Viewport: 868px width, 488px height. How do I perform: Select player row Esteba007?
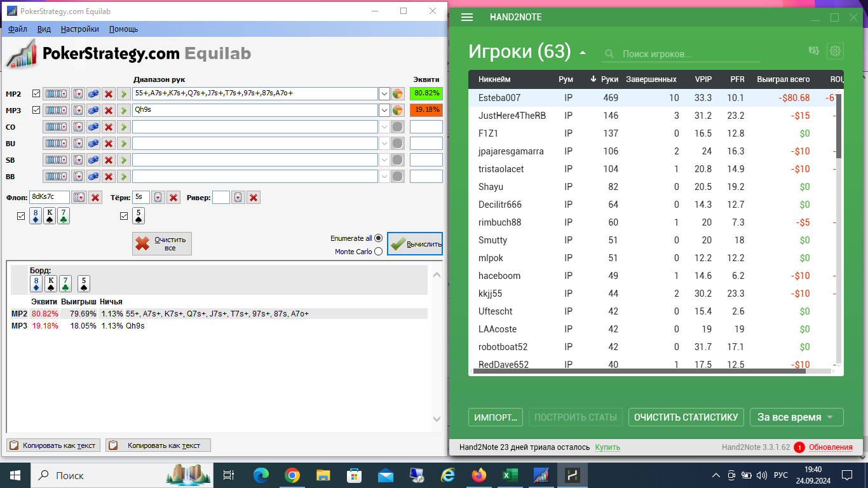pos(652,98)
